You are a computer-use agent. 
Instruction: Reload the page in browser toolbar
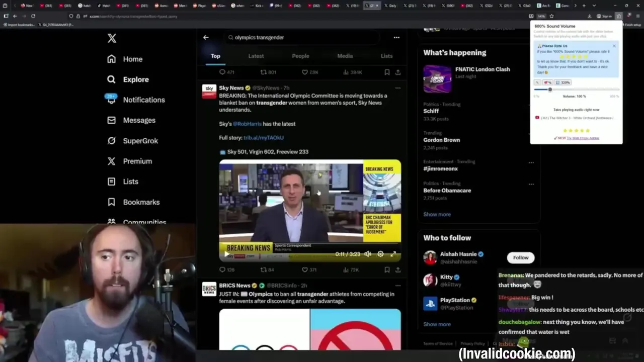tap(33, 16)
